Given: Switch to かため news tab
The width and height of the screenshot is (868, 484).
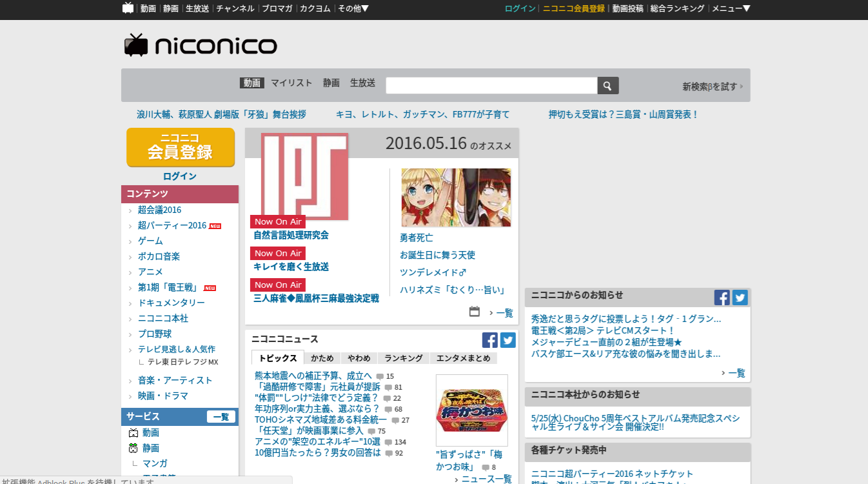Looking at the screenshot, I should coord(322,358).
